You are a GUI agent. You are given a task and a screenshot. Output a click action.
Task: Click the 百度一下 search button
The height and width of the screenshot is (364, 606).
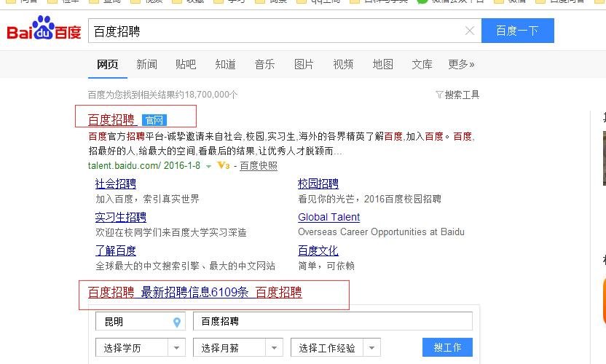click(517, 31)
